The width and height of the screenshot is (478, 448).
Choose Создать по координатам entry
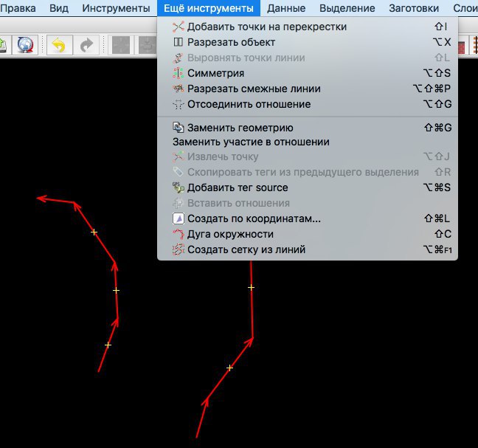[x=308, y=218]
